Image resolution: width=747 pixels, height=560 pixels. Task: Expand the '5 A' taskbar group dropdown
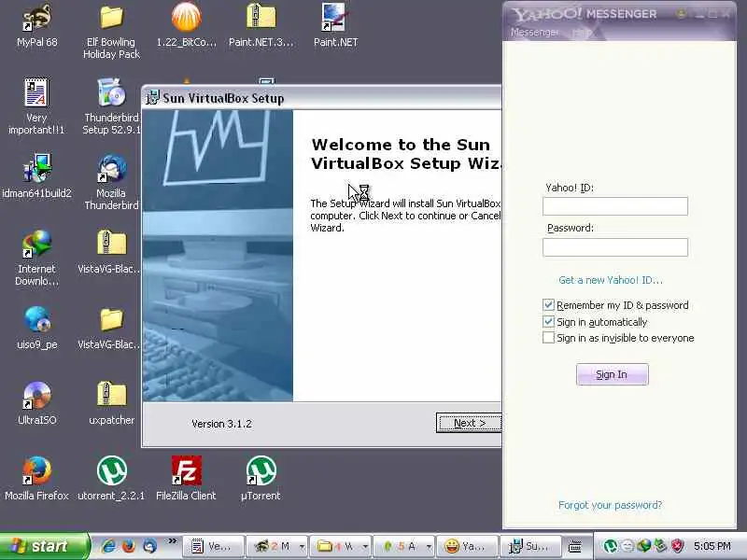(429, 547)
